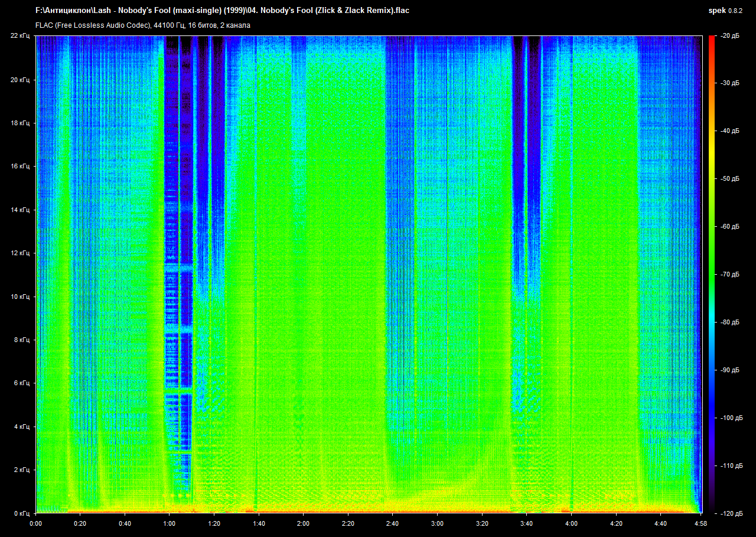Image resolution: width=756 pixels, height=537 pixels.
Task: Click the 2:40 time axis label
Action: [x=393, y=523]
